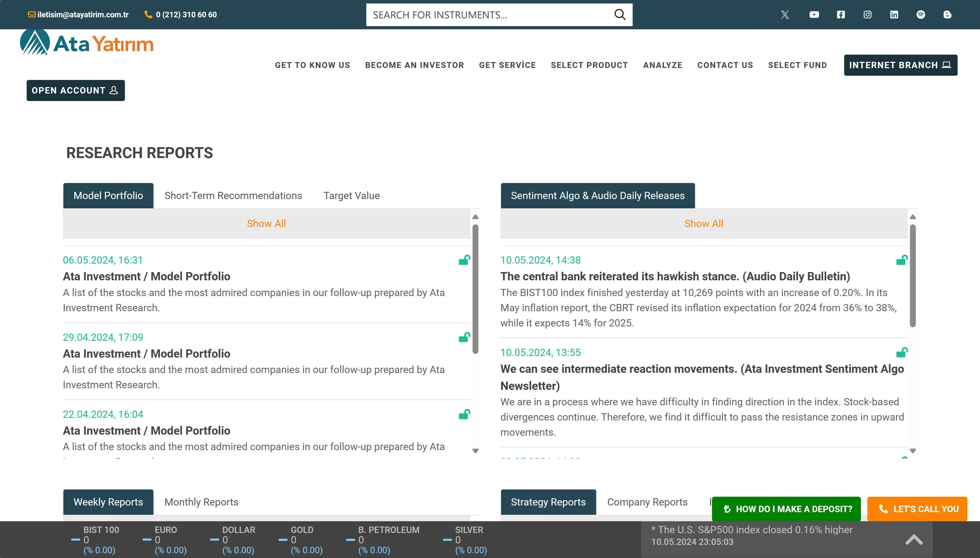Click scroll-down arrow of Model Portfolio list

475,451
